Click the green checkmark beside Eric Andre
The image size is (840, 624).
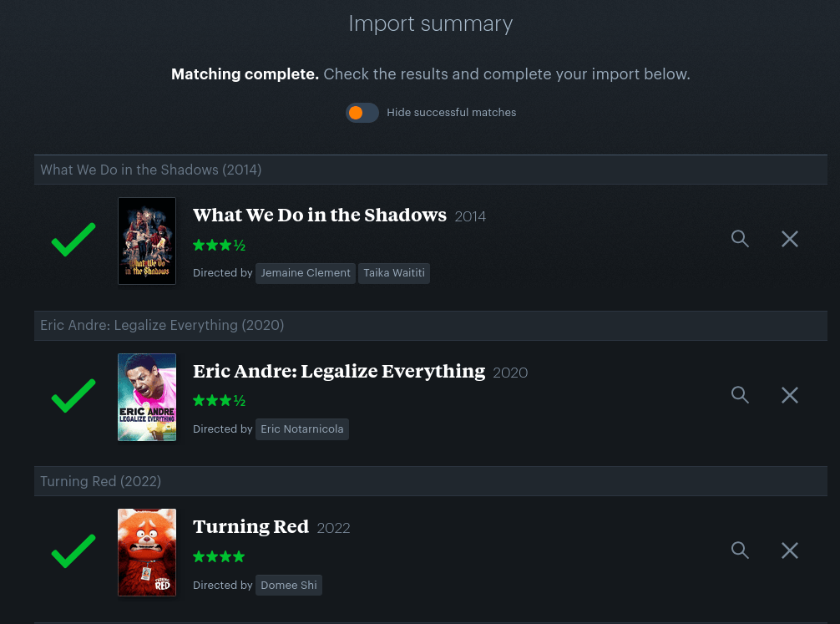pos(73,396)
